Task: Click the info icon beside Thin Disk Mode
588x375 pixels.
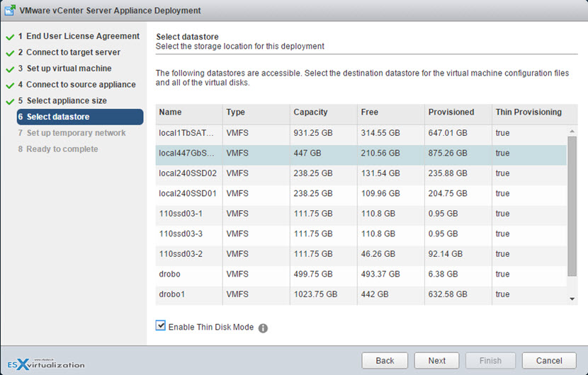Action: tap(263, 328)
